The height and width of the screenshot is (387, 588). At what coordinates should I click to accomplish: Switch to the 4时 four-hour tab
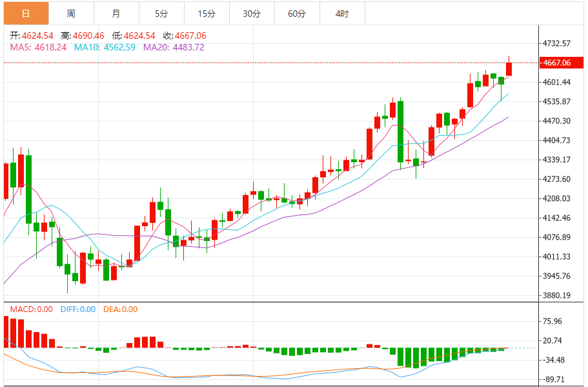(342, 13)
